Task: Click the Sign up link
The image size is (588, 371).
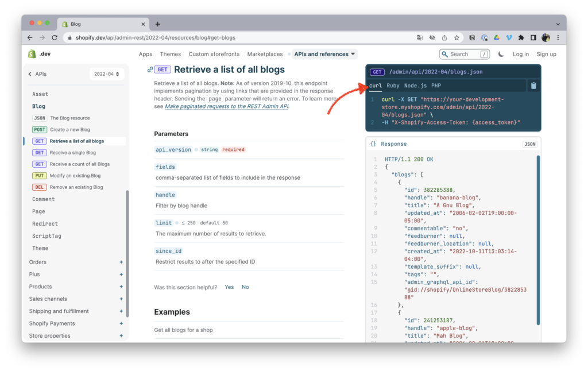Action: [x=547, y=54]
